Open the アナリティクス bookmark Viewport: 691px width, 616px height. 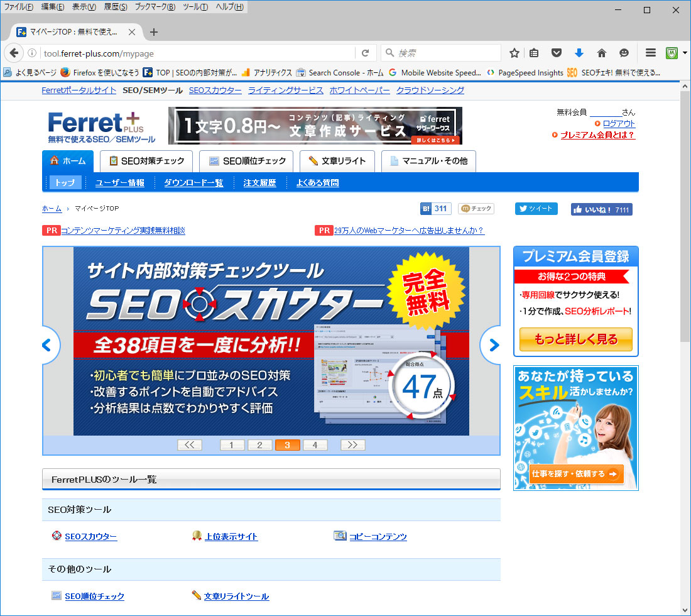(x=266, y=73)
